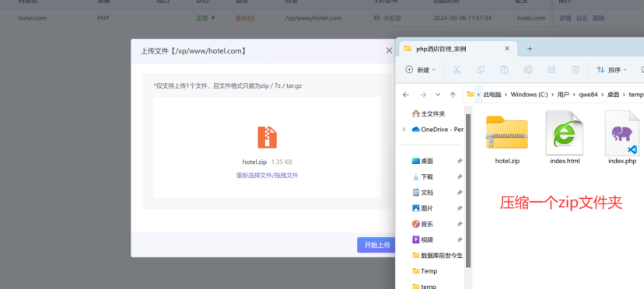Toggle the 正常 status of hotel.com
Viewport: 644px width, 289px height.
coord(205,18)
